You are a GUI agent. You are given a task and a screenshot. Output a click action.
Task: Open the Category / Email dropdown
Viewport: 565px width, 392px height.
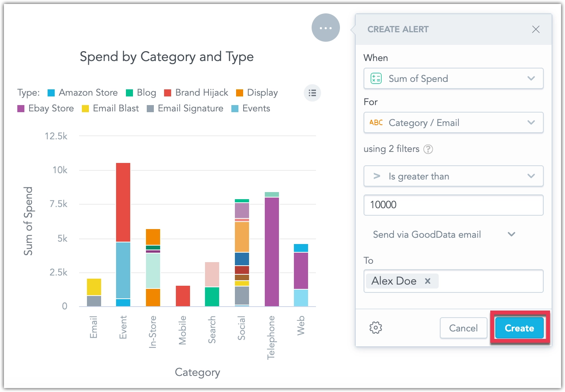[x=453, y=122]
